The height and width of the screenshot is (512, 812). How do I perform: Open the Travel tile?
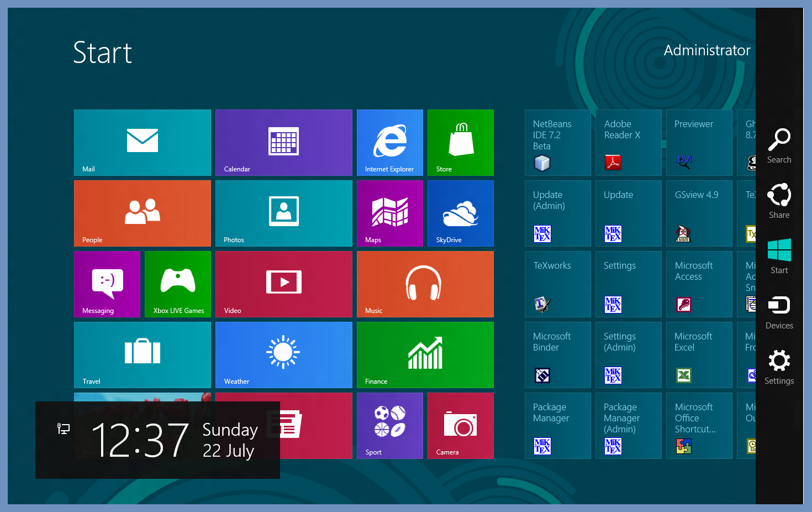click(143, 355)
